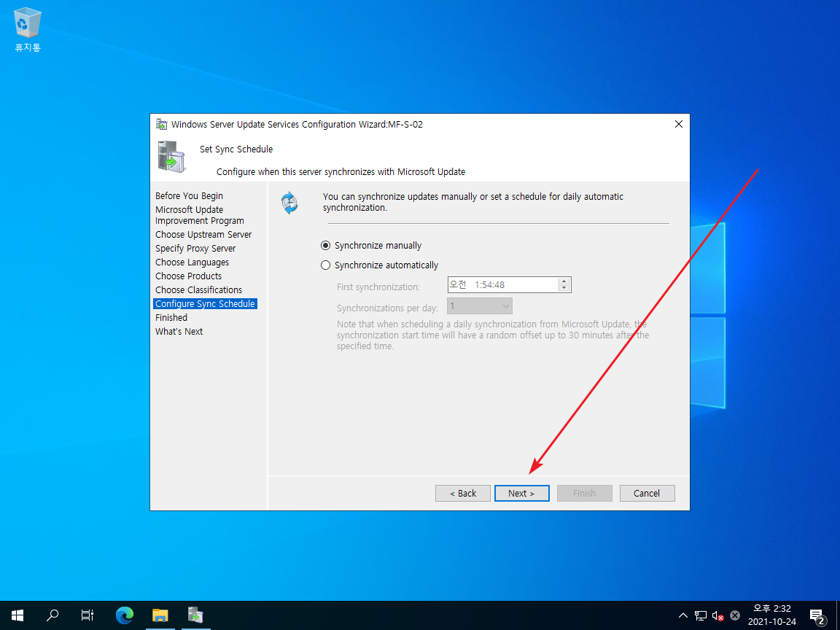
Task: Go to Specify Proxy Server step
Action: tap(195, 249)
